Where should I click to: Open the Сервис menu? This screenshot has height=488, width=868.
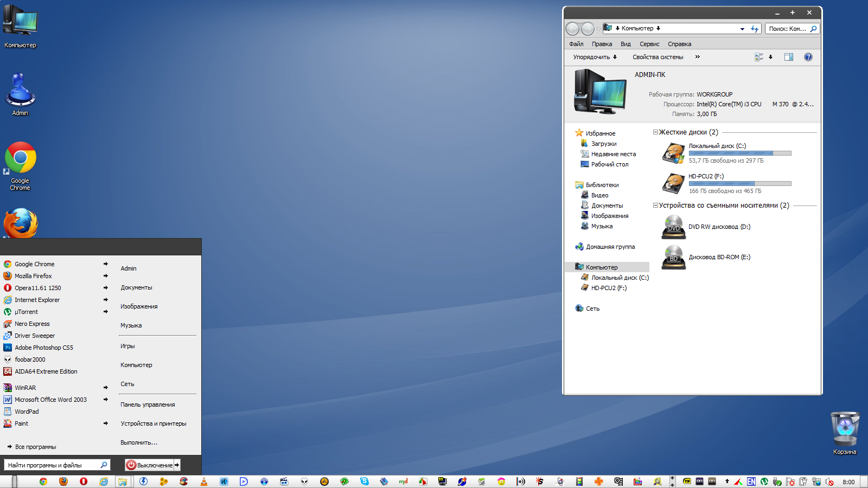point(649,44)
